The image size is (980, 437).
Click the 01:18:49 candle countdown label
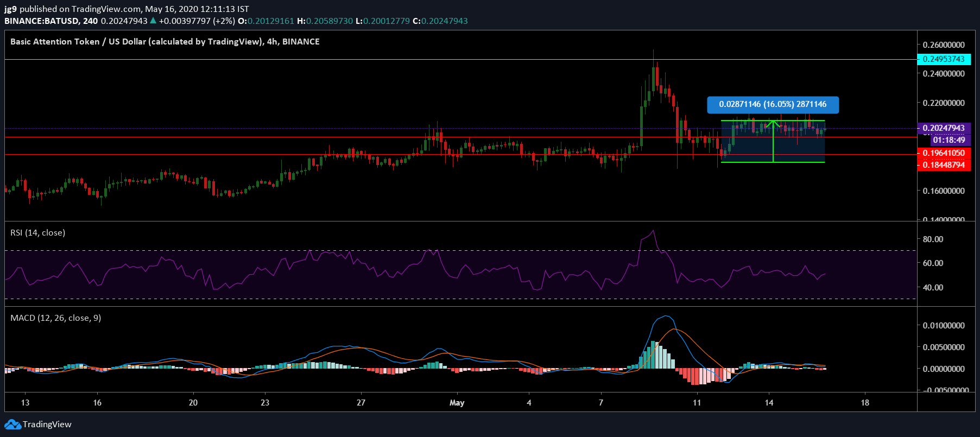point(949,140)
